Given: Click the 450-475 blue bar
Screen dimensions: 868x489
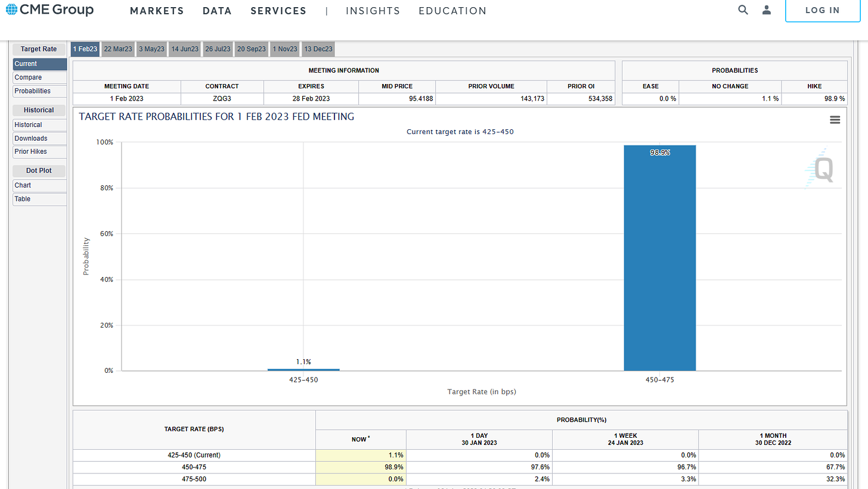Looking at the screenshot, I should tap(660, 258).
